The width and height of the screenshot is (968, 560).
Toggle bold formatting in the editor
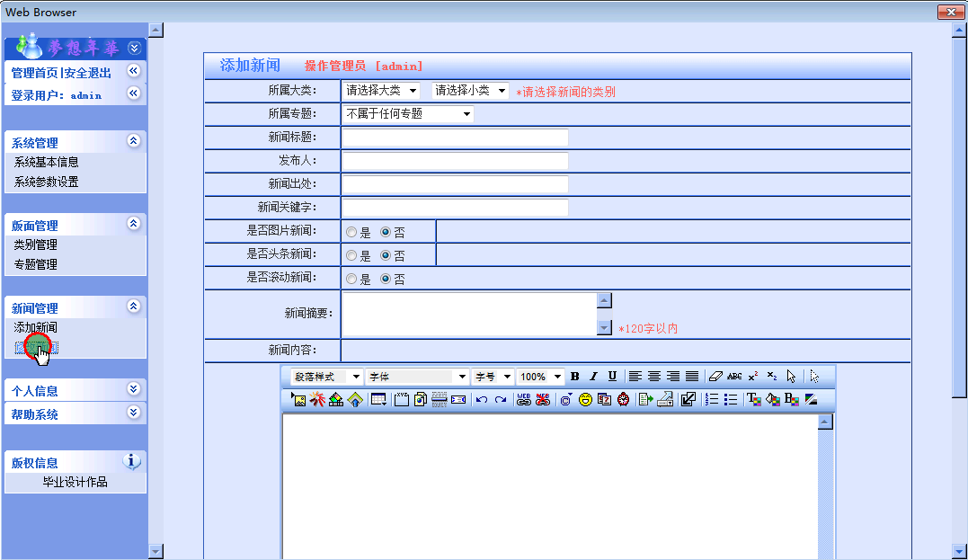[x=574, y=376]
